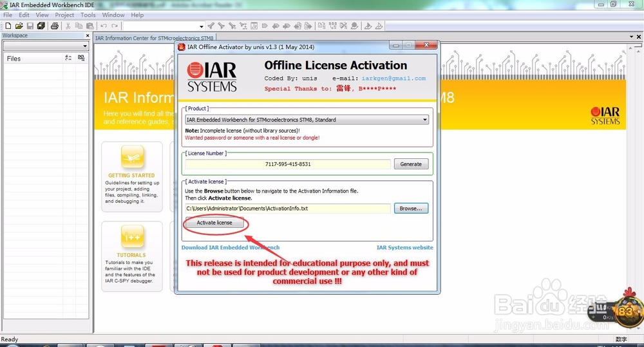The image size is (644, 347).
Task: Click the Find Previous toolbar icon
Action: pos(211,26)
